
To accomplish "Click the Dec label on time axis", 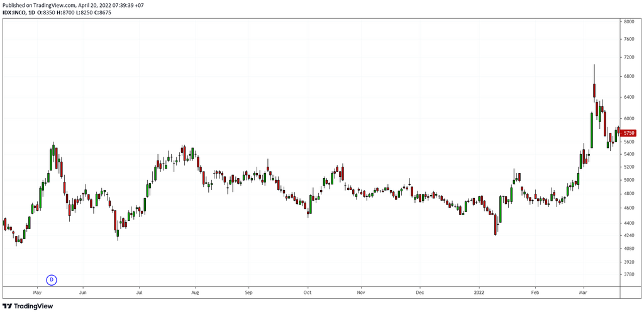I will 420,293.
